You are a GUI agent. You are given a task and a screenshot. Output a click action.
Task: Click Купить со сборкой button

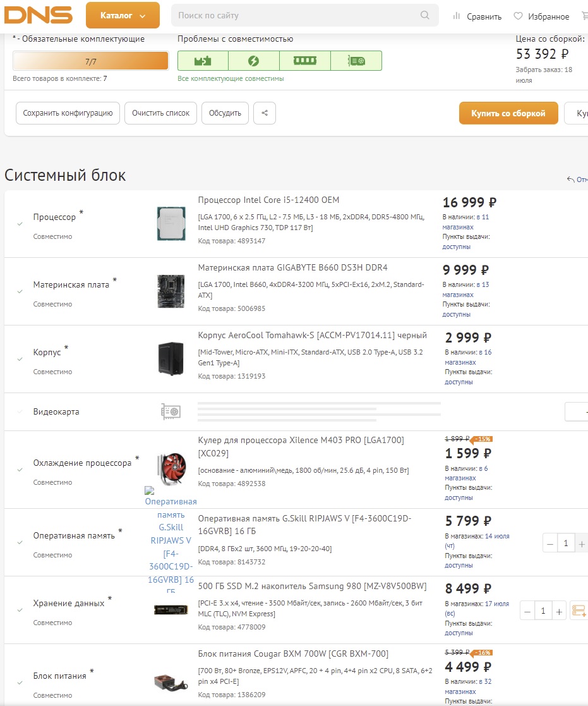[508, 113]
